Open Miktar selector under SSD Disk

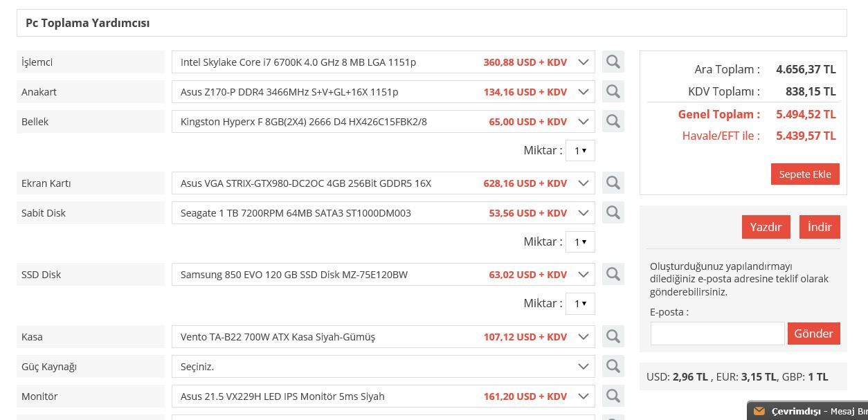click(580, 304)
